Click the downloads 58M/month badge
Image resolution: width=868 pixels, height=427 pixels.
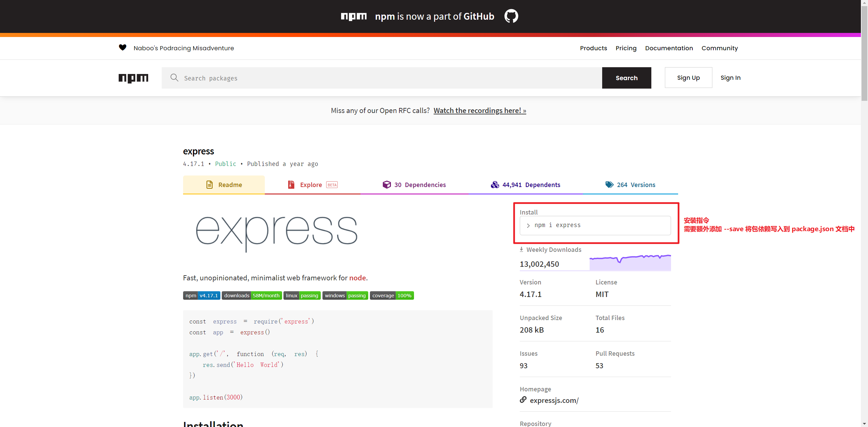pos(252,296)
